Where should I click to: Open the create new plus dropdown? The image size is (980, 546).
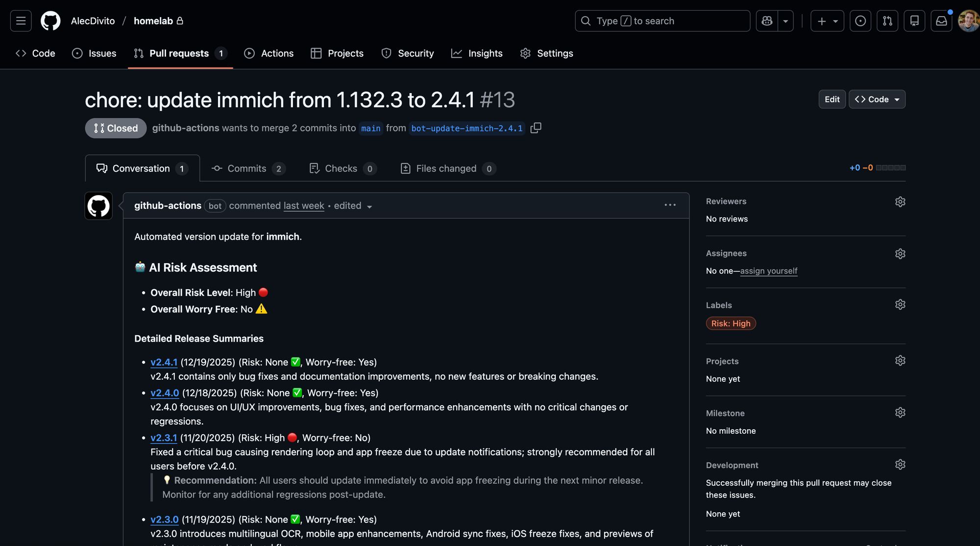pos(827,21)
